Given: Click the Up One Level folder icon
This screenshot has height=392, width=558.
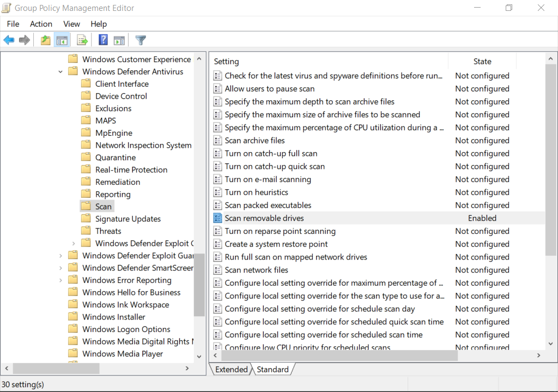Looking at the screenshot, I should pos(45,40).
